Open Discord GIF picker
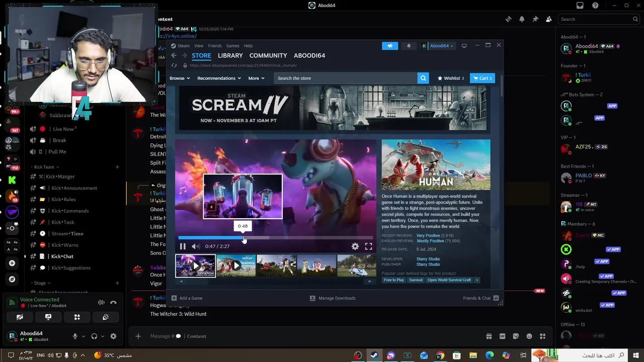Screen dimensions: 644x362 [x=502, y=336]
